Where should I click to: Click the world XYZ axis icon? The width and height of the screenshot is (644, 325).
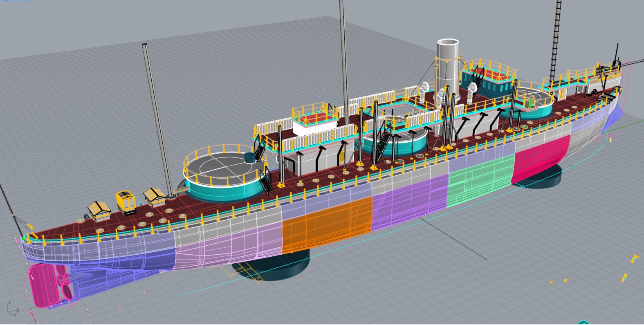coord(12,310)
